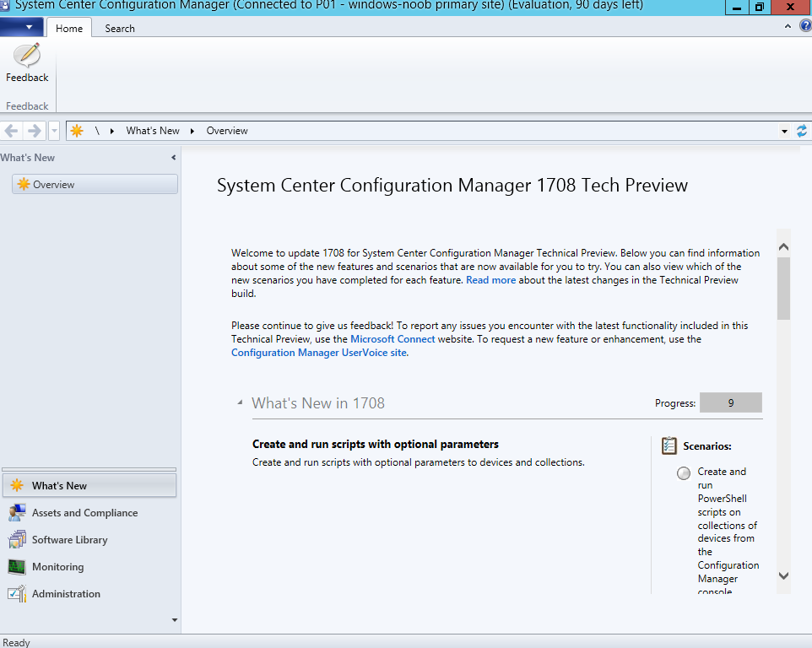
Task: Click the Ready status bar text
Action: [x=17, y=642]
